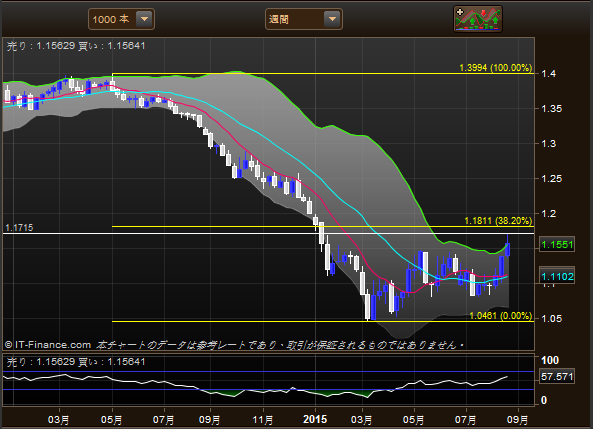Click the 1.4 level on price axis
The height and width of the screenshot is (429, 593).
(x=548, y=74)
